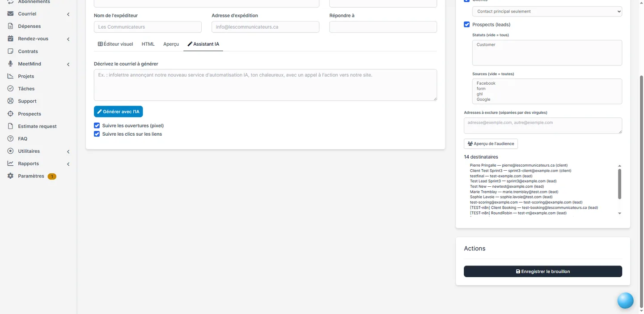Click the recipients list scroll-down arrow
Viewport: 644px width, 314px height.
619,214
